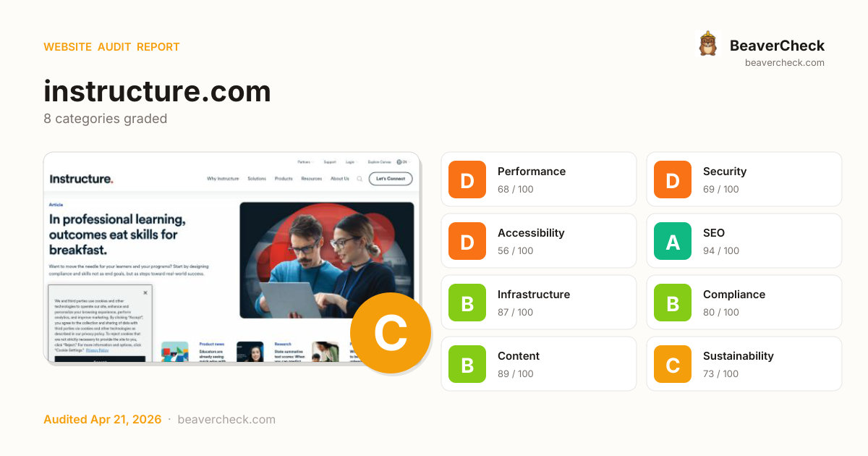This screenshot has width=868, height=456.
Task: Click the Content B grade badge
Action: click(x=467, y=364)
